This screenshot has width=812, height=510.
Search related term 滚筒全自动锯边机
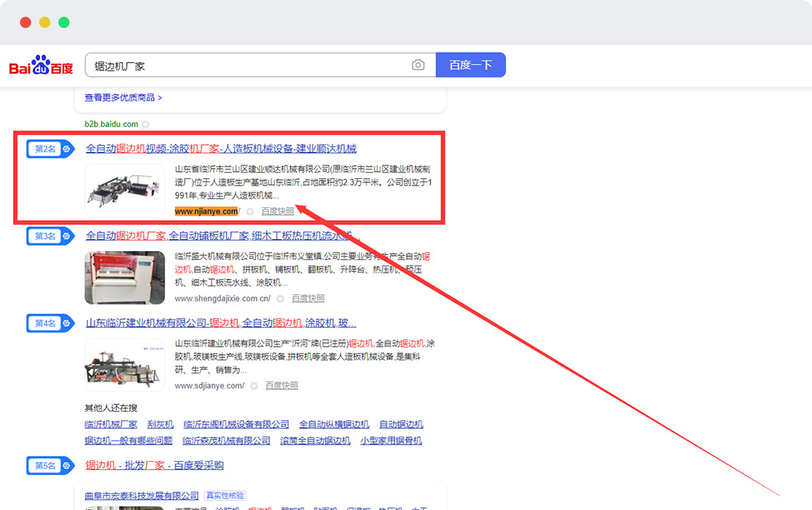point(316,440)
